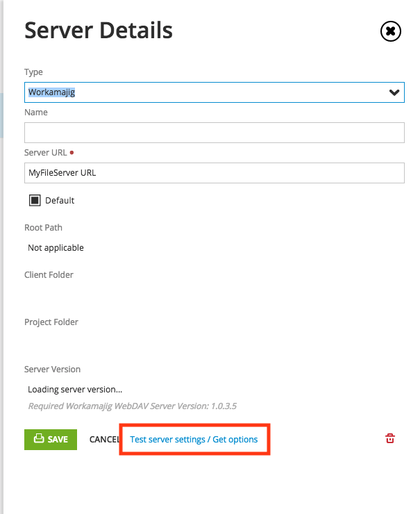Click the Default checkbox label text
The image size is (420, 514).
point(60,200)
